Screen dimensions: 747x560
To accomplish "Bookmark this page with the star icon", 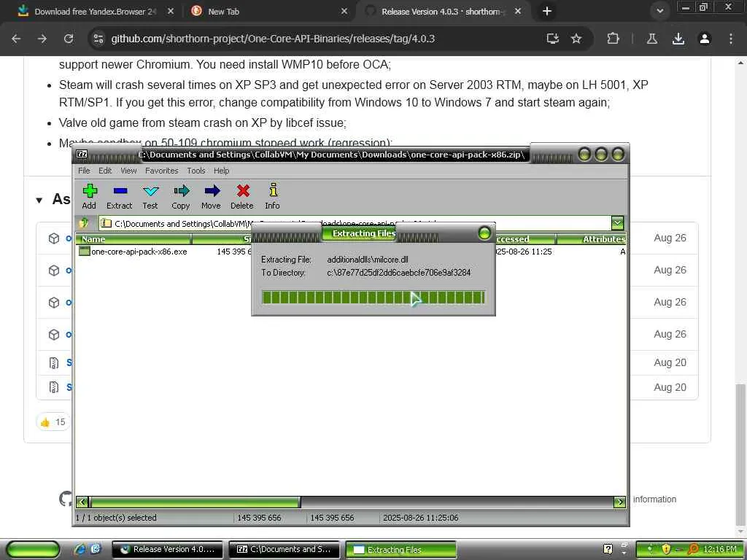I will click(x=576, y=39).
